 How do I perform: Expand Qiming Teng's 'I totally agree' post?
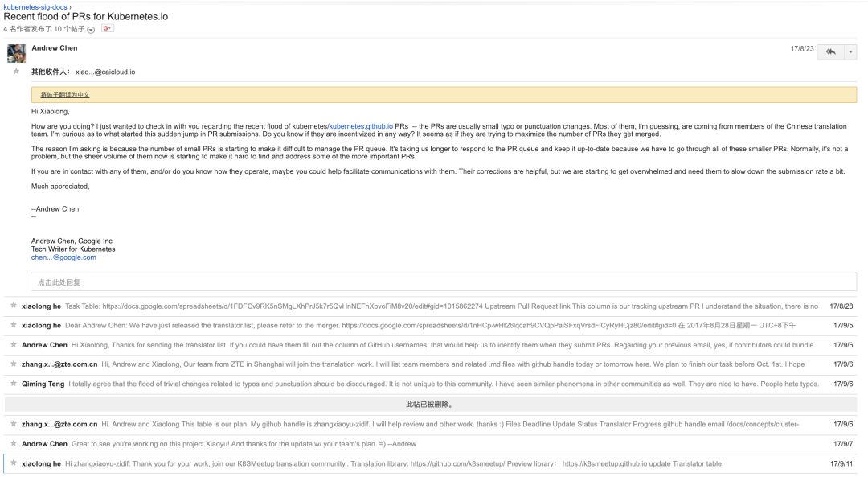[431, 384]
